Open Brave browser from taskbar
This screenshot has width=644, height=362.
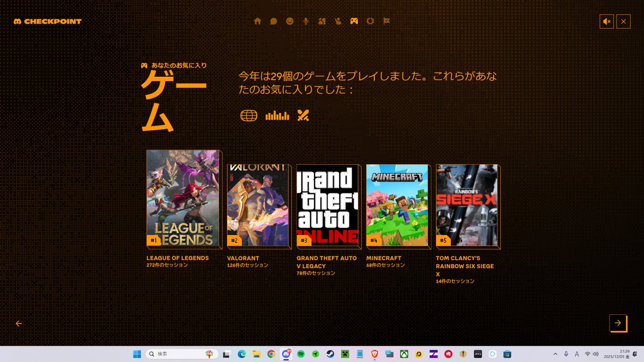(x=375, y=354)
